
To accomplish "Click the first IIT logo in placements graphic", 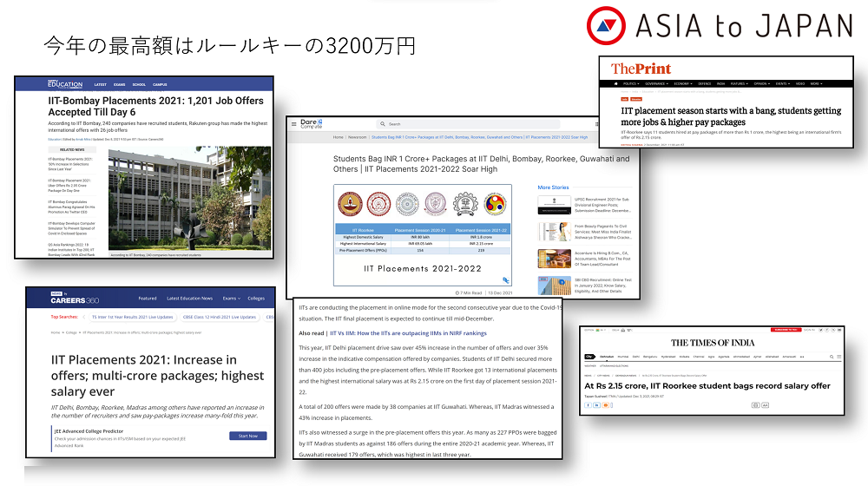I will pos(351,204).
